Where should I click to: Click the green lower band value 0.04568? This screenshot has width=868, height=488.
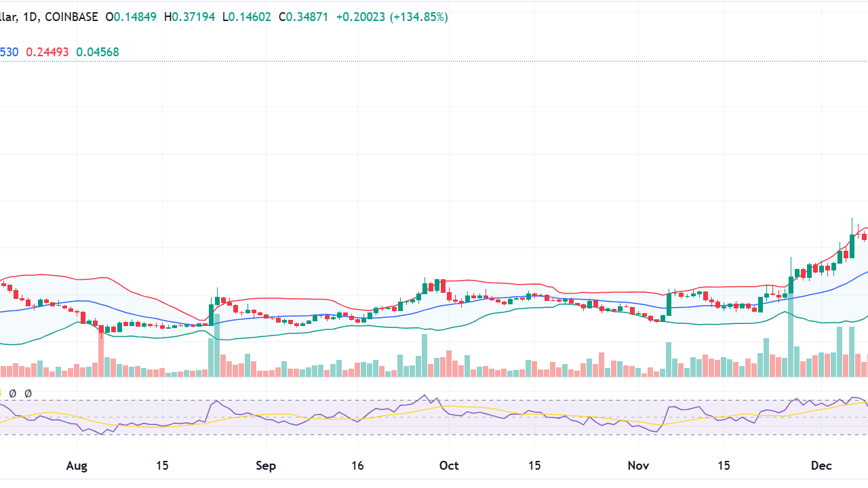pyautogui.click(x=98, y=52)
